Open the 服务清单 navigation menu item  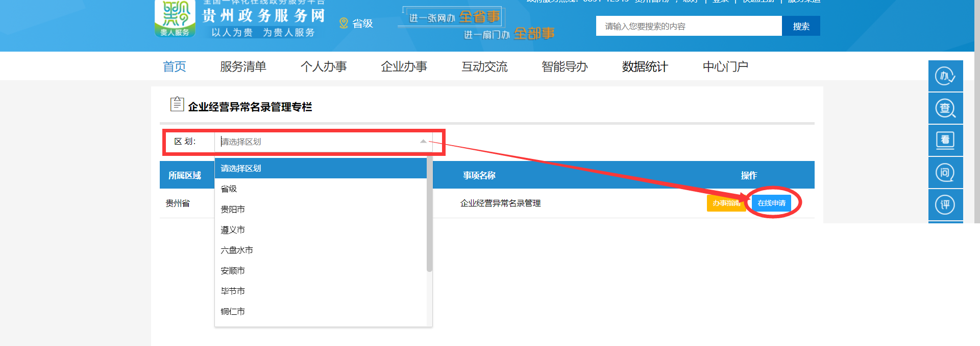pos(243,66)
